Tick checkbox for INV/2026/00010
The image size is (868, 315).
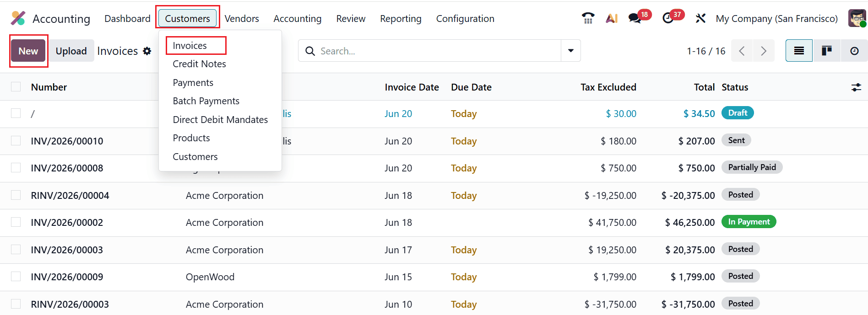point(16,141)
